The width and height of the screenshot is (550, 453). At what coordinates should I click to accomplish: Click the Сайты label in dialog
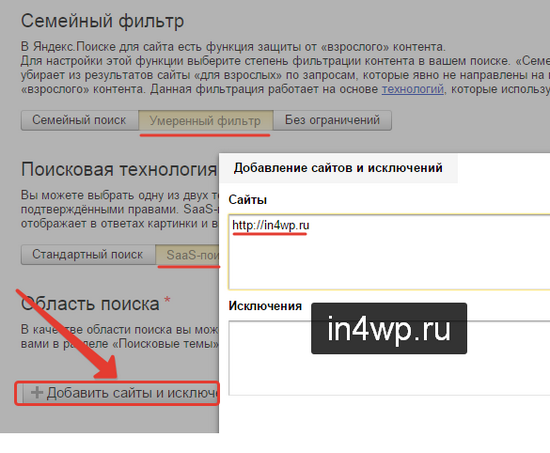point(248,200)
